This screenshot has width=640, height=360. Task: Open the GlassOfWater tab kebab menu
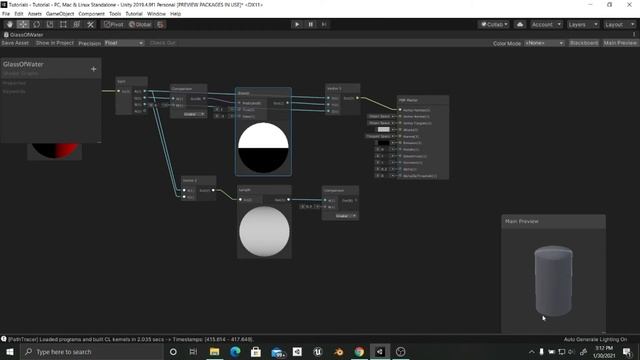(x=634, y=35)
